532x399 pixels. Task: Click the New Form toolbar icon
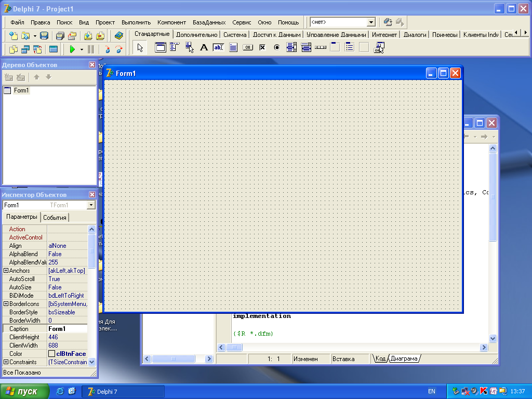click(x=54, y=49)
